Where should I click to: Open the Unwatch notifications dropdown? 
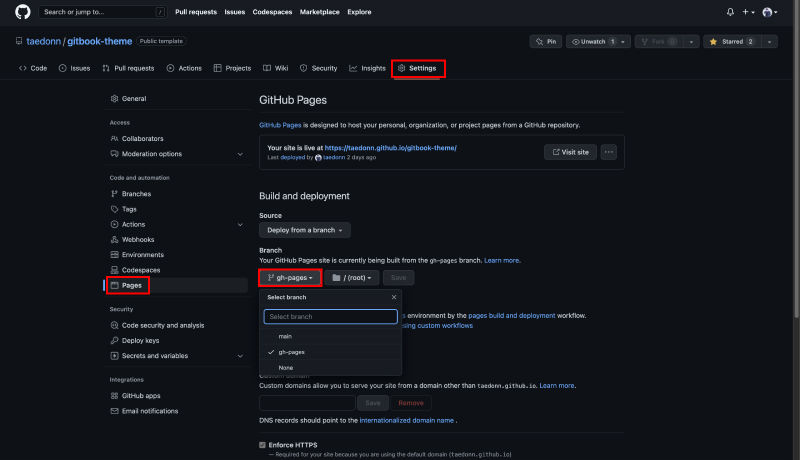pyautogui.click(x=598, y=41)
